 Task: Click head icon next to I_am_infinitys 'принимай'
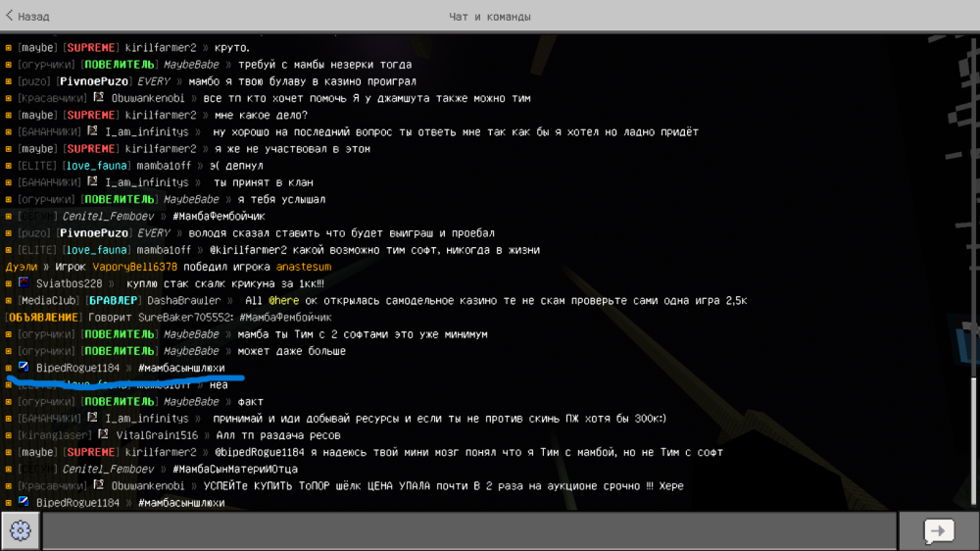[92, 418]
